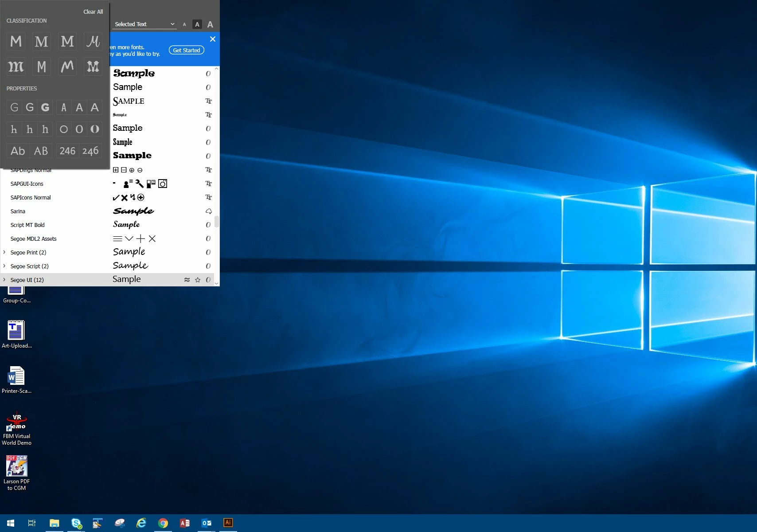This screenshot has height=532, width=757.
Task: Select medium contrast O filter
Action: [x=79, y=129]
